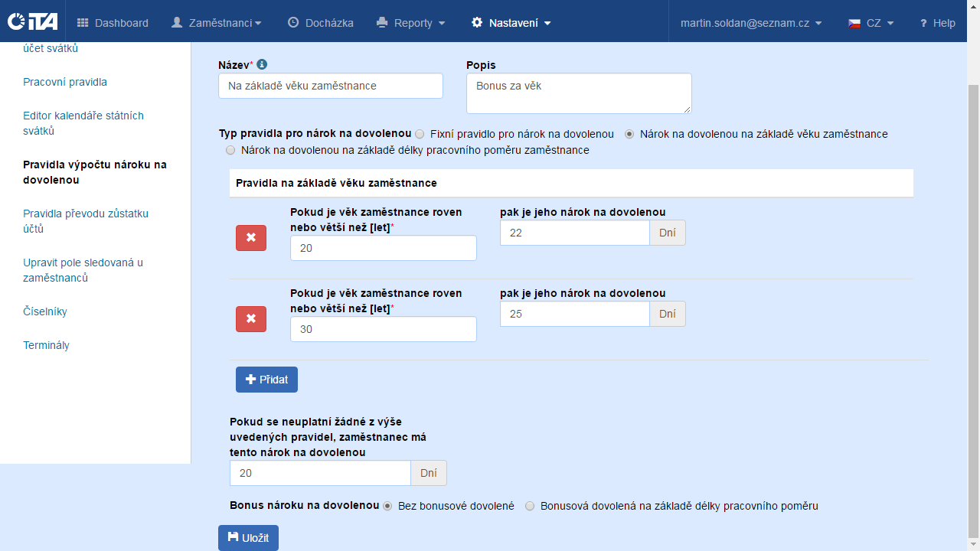This screenshot has width=980, height=551.
Task: Open the CZ language selector
Action: click(871, 23)
